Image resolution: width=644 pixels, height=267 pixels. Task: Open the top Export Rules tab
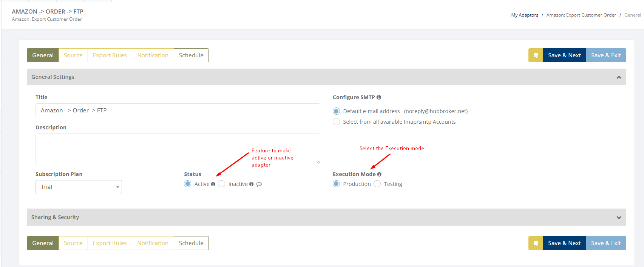click(110, 55)
